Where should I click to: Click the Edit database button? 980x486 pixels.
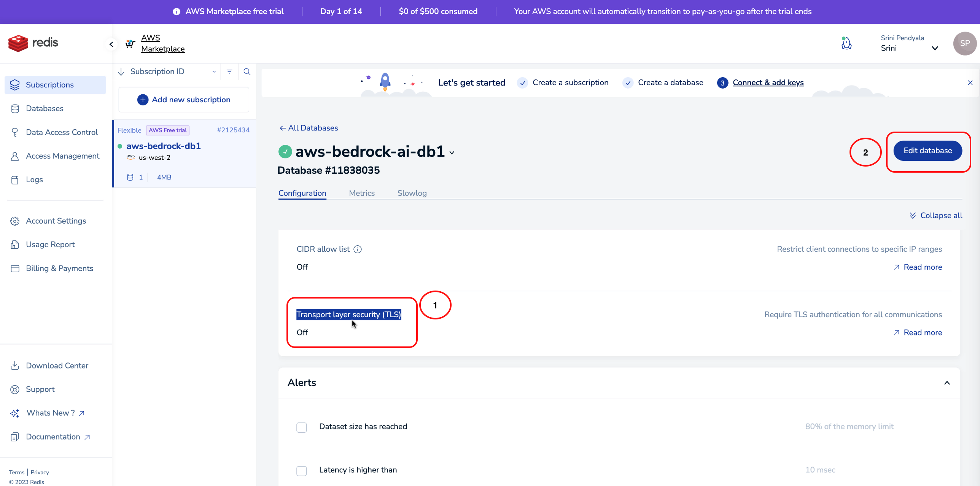(x=927, y=151)
